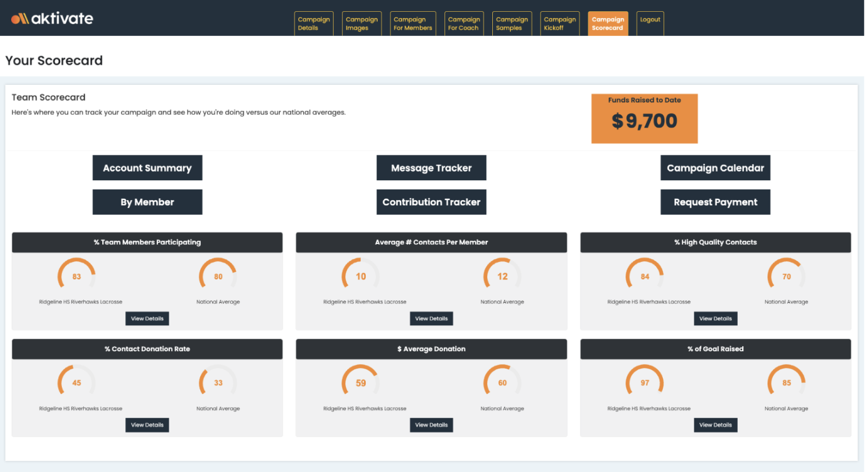This screenshot has width=868, height=472.
Task: Click the aktivate logo
Action: [52, 19]
